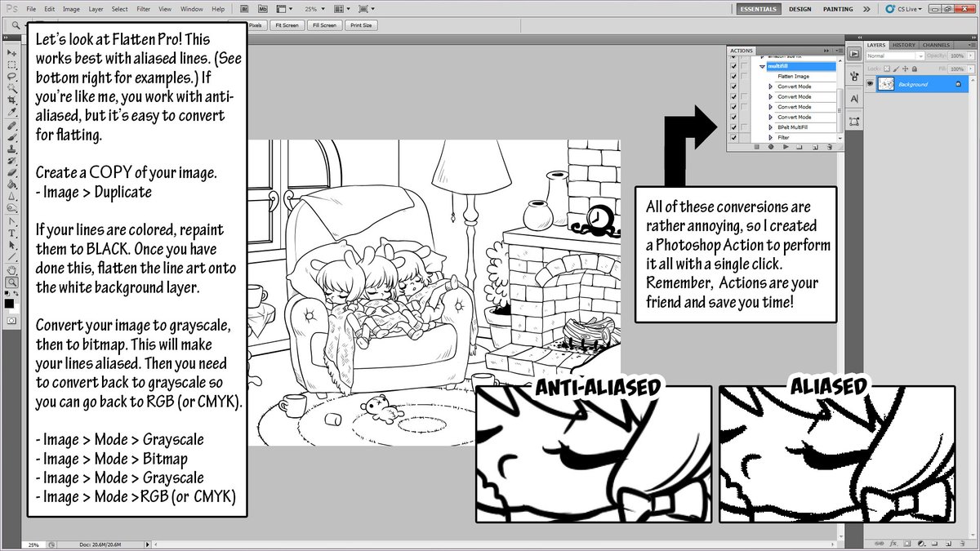This screenshot has height=551, width=980.
Task: Toggle lock image pixels brush icon
Action: pos(896,69)
